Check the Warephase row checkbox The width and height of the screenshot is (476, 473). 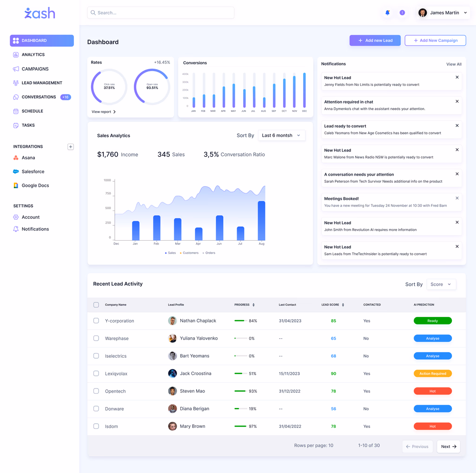click(96, 338)
